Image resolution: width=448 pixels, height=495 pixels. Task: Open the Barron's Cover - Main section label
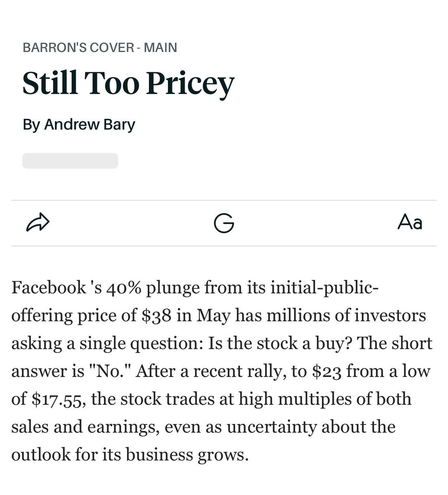[100, 47]
